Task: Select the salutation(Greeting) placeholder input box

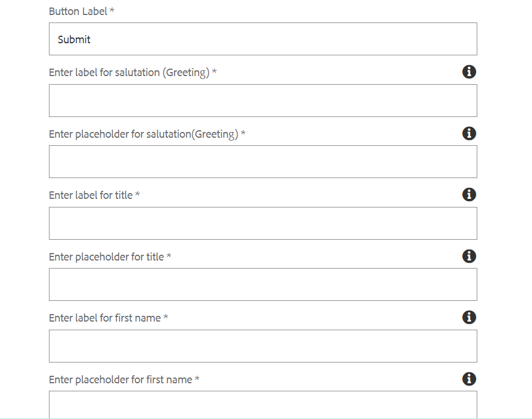Action: click(263, 161)
